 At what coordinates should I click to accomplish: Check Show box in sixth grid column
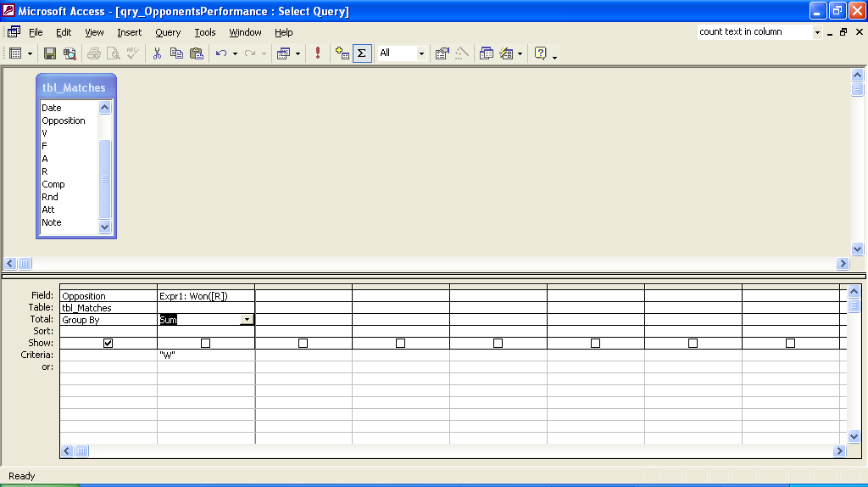point(595,343)
